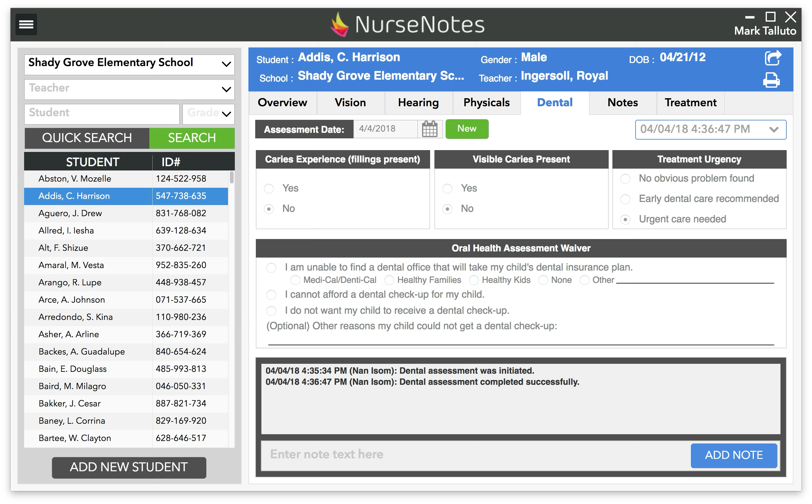Open the Teacher filter dropdown
The image size is (812, 504).
[x=226, y=89]
